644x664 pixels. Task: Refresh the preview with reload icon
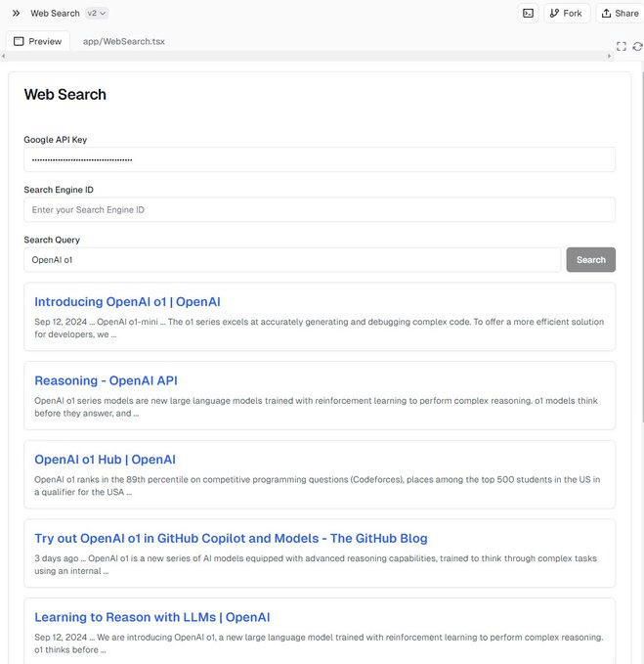637,46
